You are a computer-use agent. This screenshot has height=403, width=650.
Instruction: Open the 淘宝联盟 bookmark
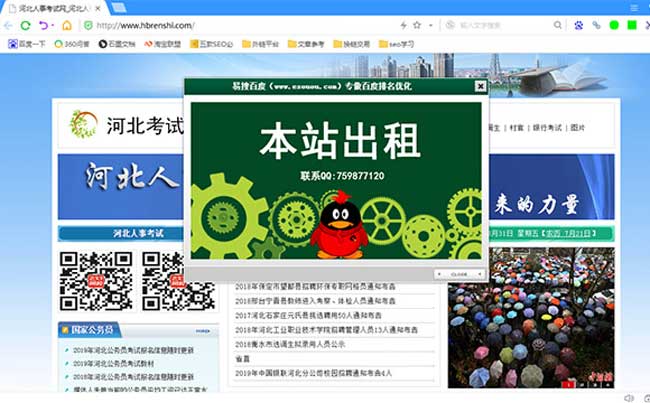tap(162, 44)
